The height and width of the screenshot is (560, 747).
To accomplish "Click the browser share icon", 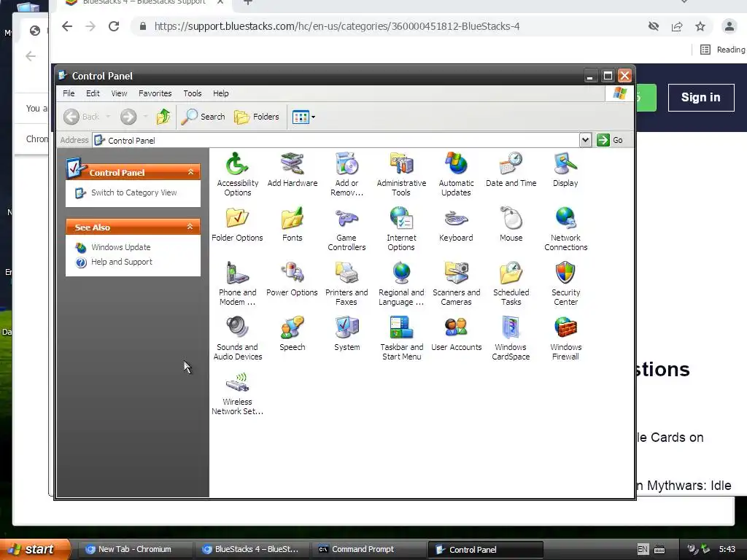I will [x=677, y=26].
